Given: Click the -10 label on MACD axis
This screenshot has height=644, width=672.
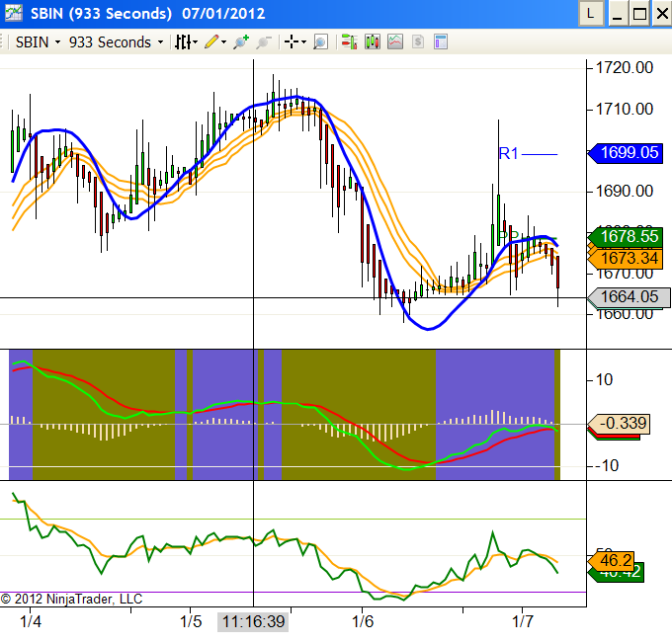Looking at the screenshot, I should point(608,466).
